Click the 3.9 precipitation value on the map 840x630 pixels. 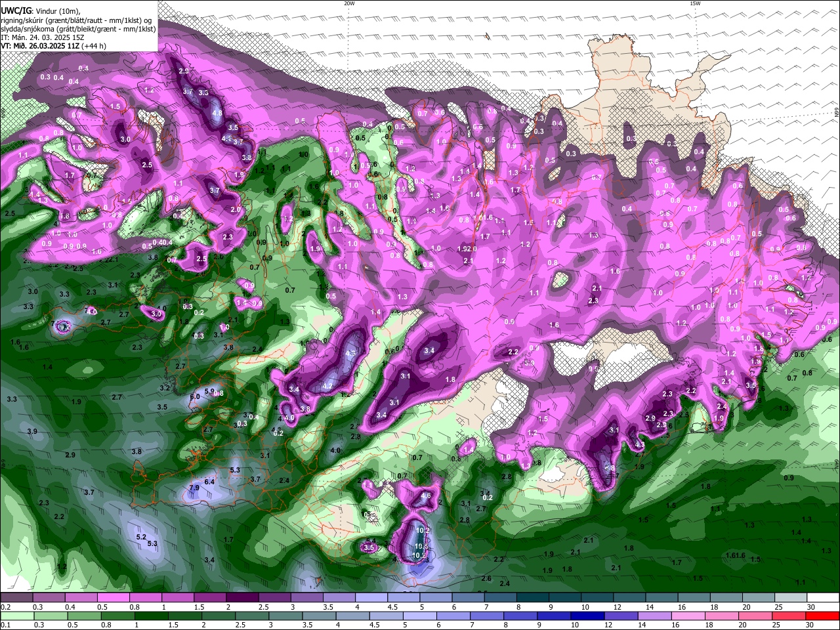(x=32, y=431)
